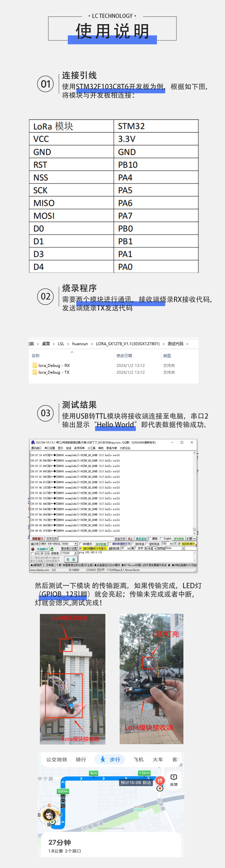
Task: Click the red port status indicator icon
Action: [33, 549]
